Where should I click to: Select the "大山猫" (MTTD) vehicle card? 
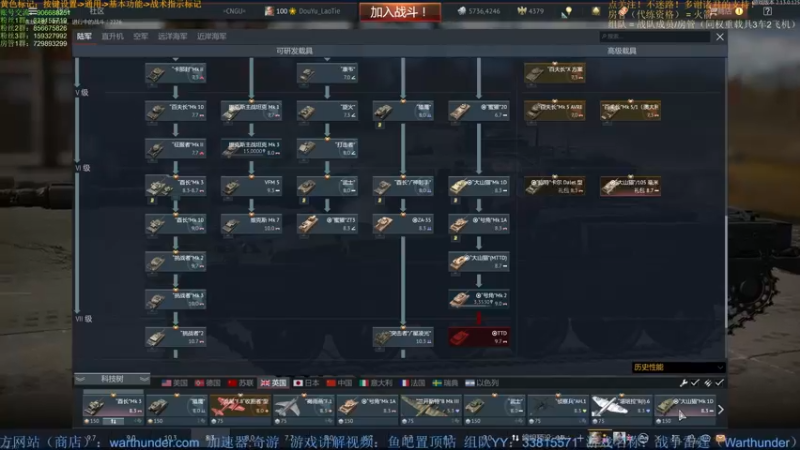[x=479, y=262]
